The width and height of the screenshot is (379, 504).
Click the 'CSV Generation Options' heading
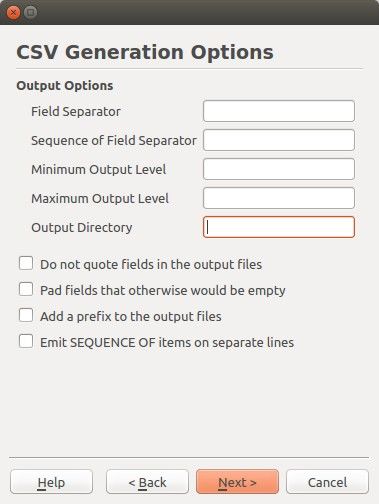pyautogui.click(x=145, y=52)
